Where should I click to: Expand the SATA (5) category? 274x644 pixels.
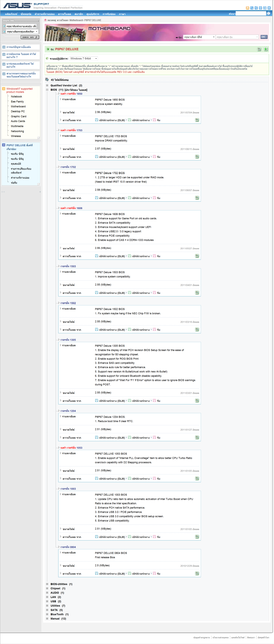(47, 610)
